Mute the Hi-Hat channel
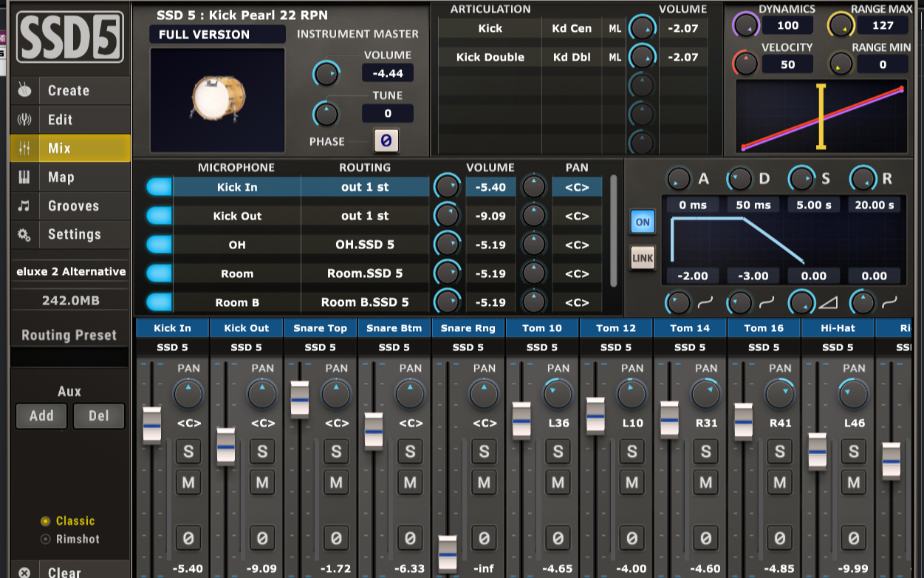924x578 pixels. [x=854, y=483]
